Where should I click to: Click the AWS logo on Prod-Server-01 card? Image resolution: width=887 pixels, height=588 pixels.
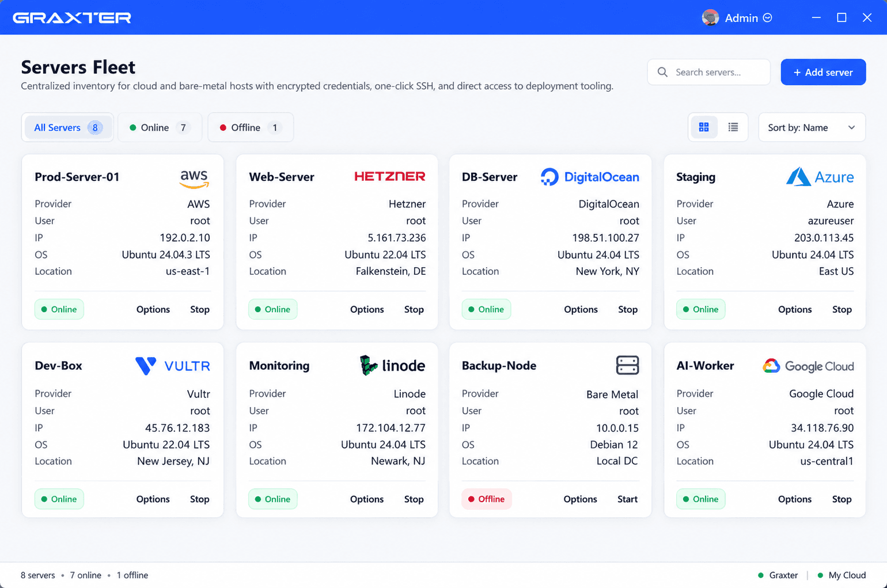coord(194,179)
